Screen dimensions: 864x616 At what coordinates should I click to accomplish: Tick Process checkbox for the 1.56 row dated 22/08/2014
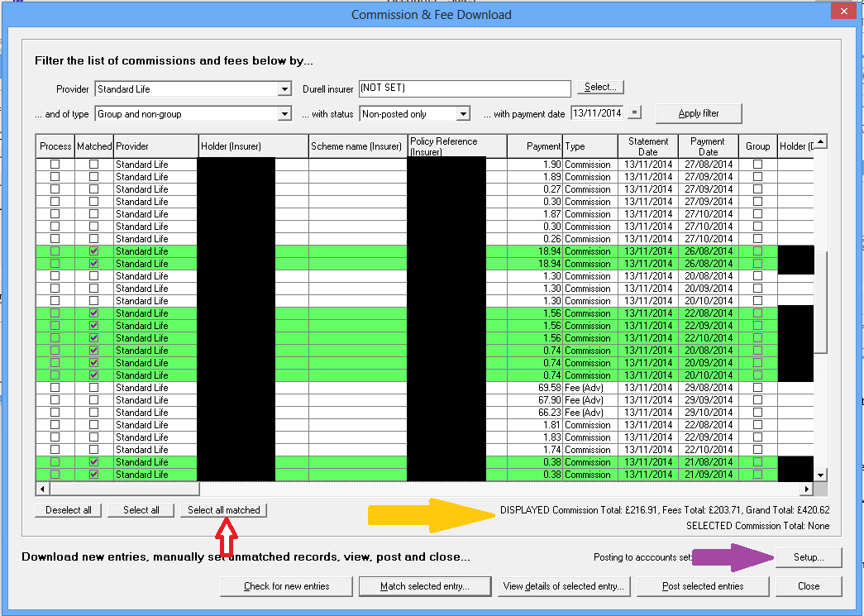coord(55,313)
